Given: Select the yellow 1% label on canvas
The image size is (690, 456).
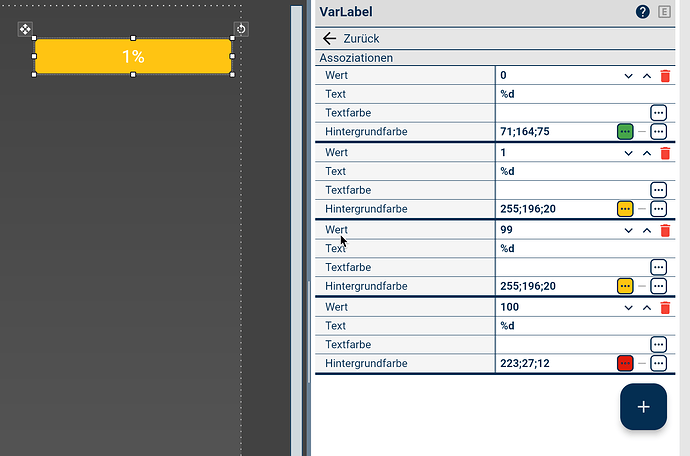Looking at the screenshot, I should pyautogui.click(x=133, y=57).
